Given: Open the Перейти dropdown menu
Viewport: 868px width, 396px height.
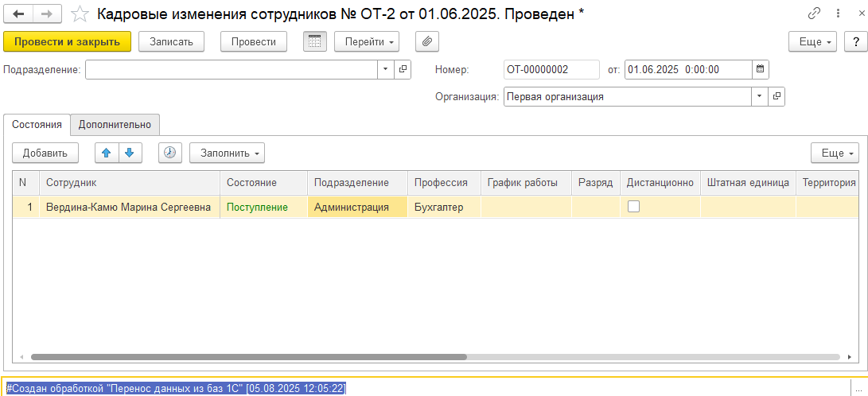Looking at the screenshot, I should click(x=366, y=41).
